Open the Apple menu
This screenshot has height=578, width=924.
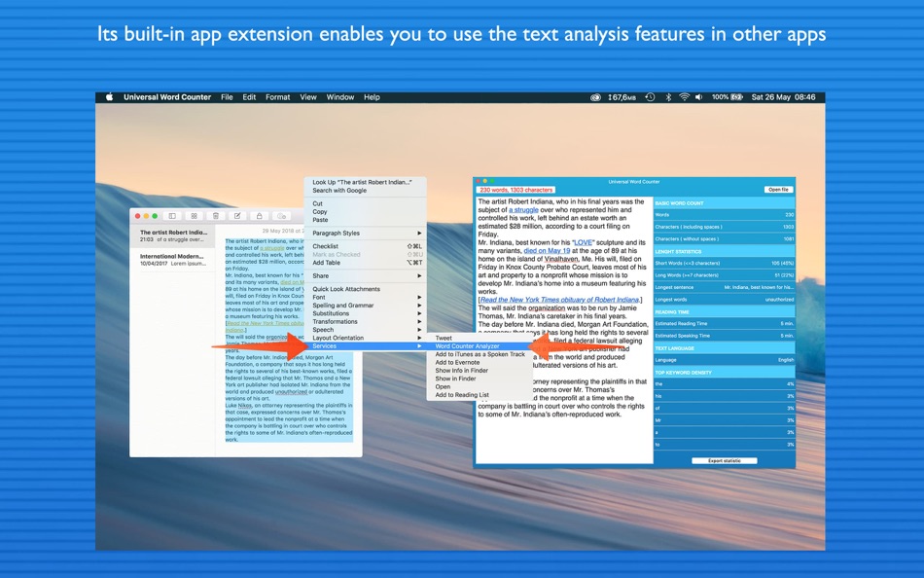(x=110, y=97)
